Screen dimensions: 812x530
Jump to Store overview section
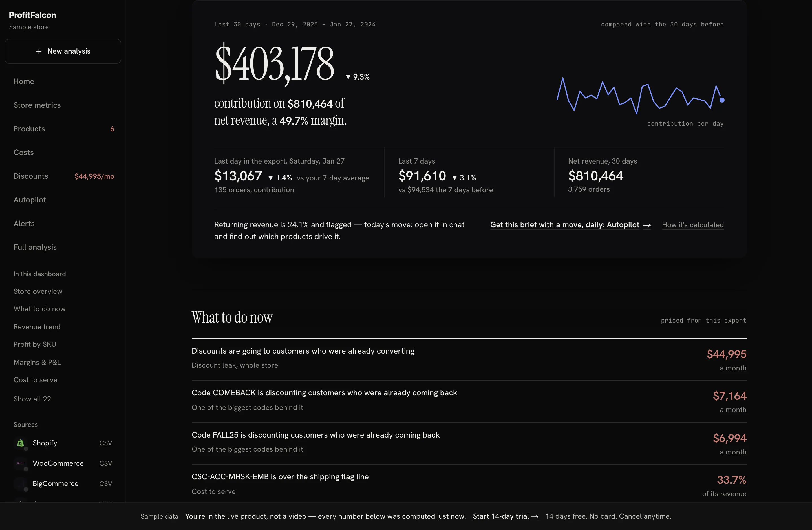click(38, 291)
